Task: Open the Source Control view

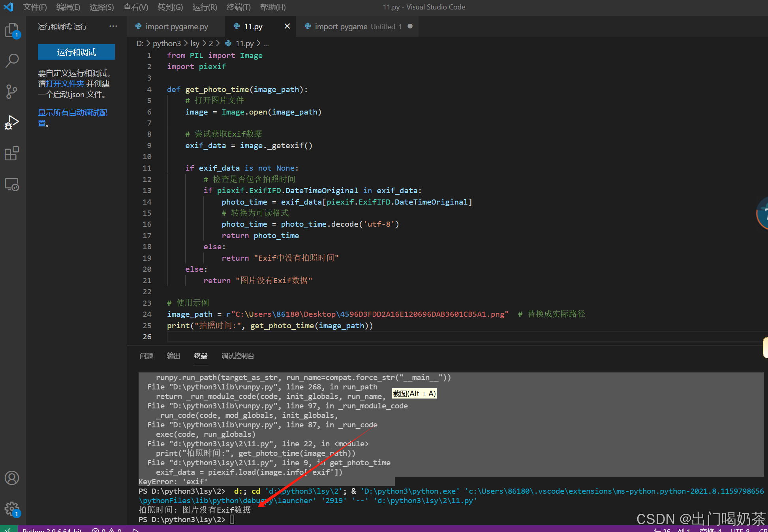Action: (x=12, y=91)
